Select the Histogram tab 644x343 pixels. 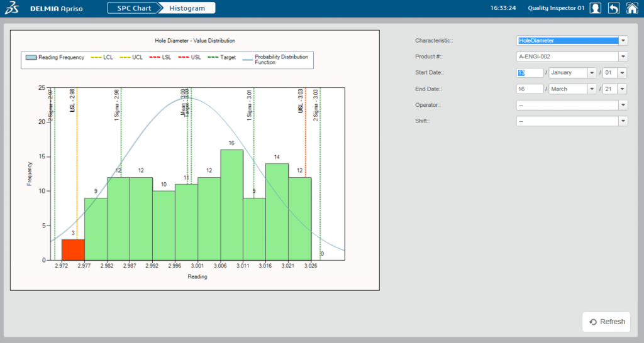click(187, 8)
